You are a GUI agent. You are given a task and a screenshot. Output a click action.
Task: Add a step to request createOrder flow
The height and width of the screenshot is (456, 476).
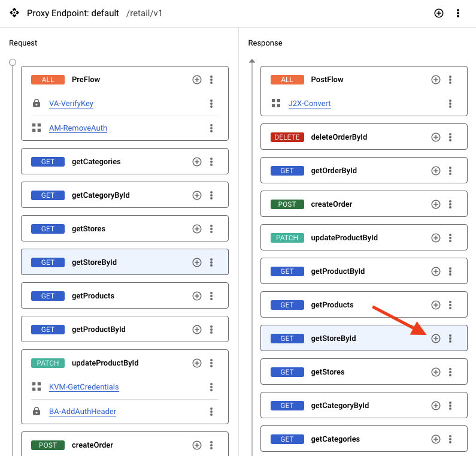(x=197, y=445)
